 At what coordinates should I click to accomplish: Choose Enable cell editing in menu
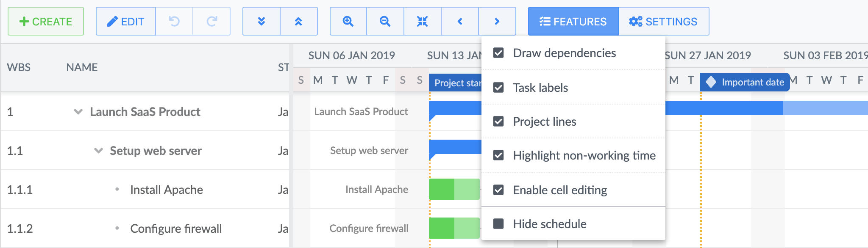(x=559, y=190)
